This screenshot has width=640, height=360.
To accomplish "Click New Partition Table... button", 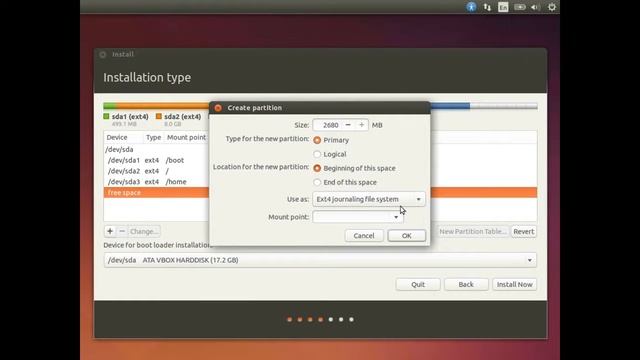I will coord(473,231).
